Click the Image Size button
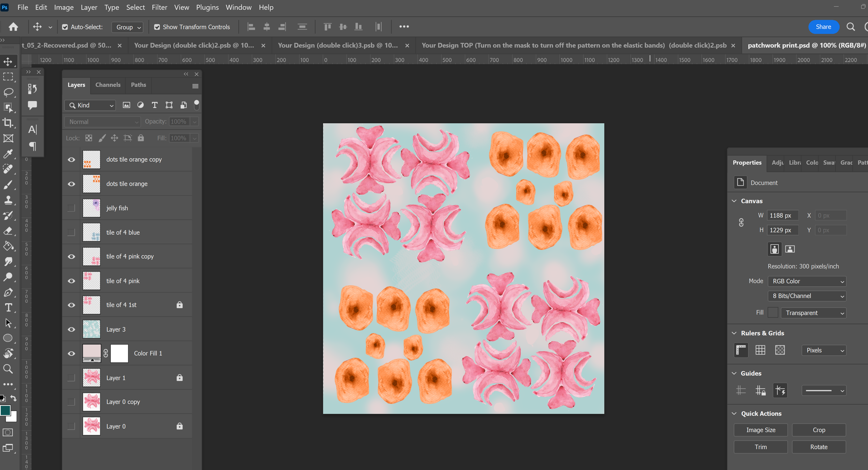The image size is (868, 470). (760, 430)
